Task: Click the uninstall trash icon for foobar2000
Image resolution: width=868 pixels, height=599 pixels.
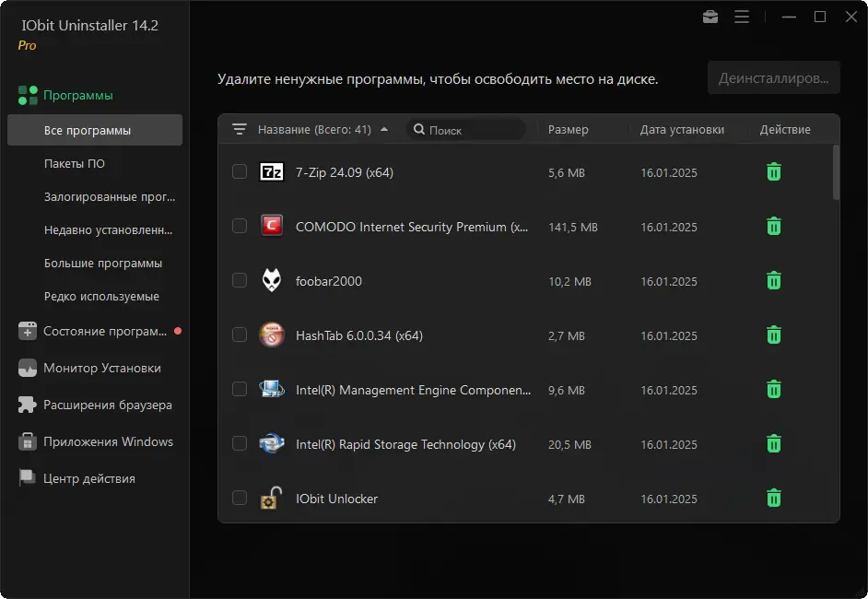Action: (x=774, y=281)
